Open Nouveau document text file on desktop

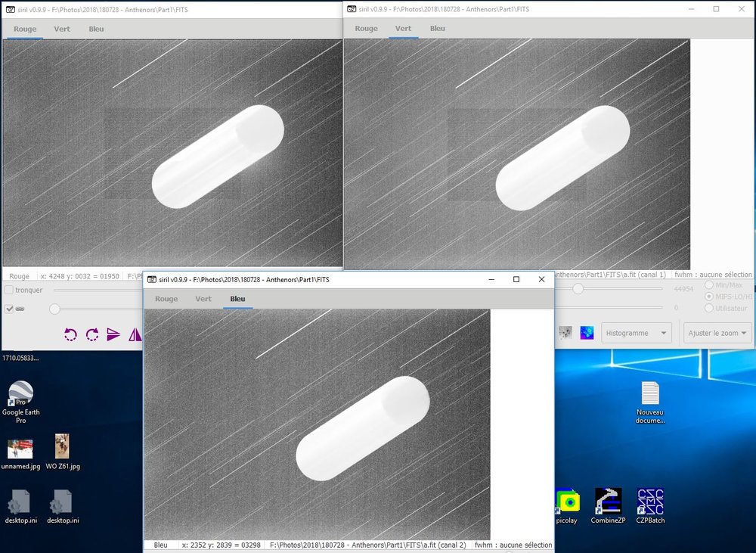650,402
